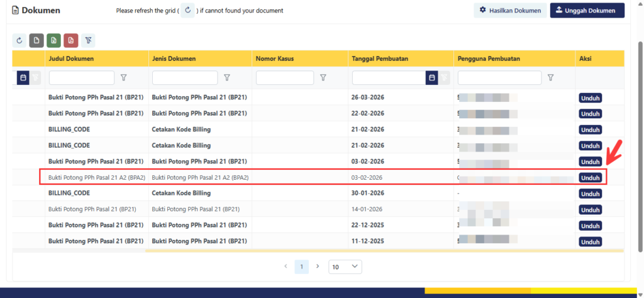This screenshot has height=298, width=644.
Task: Clear all filters with the toolbar filter icon
Action: point(88,40)
